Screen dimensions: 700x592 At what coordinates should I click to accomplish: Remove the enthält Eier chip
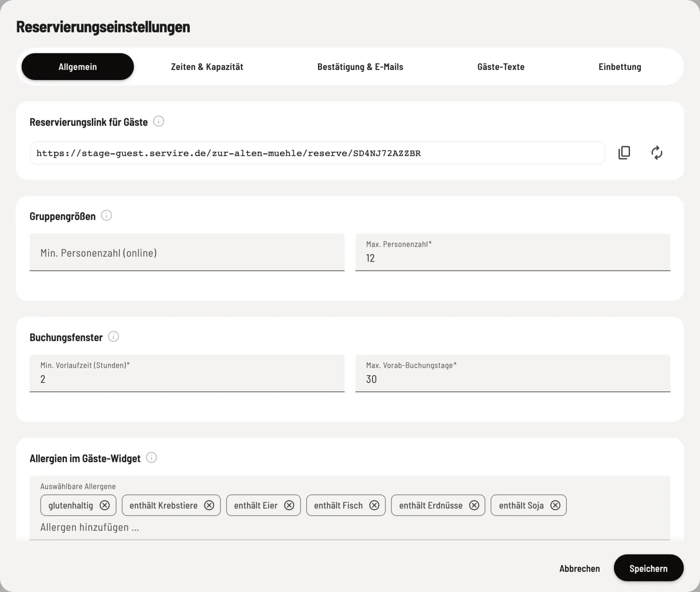(x=289, y=505)
